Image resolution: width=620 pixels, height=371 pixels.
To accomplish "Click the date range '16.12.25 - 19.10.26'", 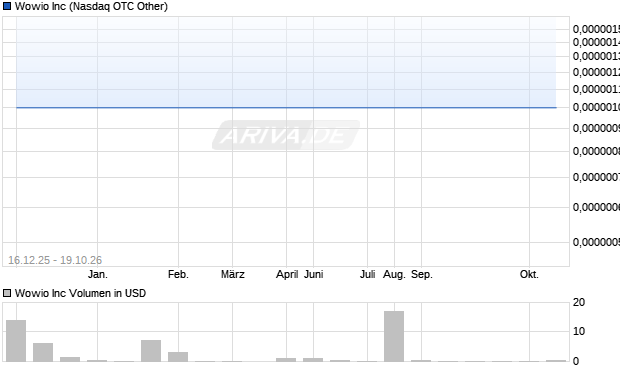I will [x=55, y=260].
